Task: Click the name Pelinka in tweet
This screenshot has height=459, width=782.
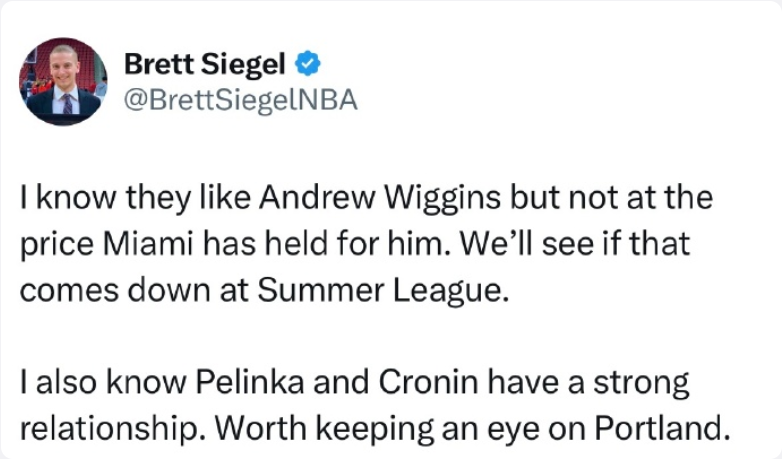Action: pos(249,382)
